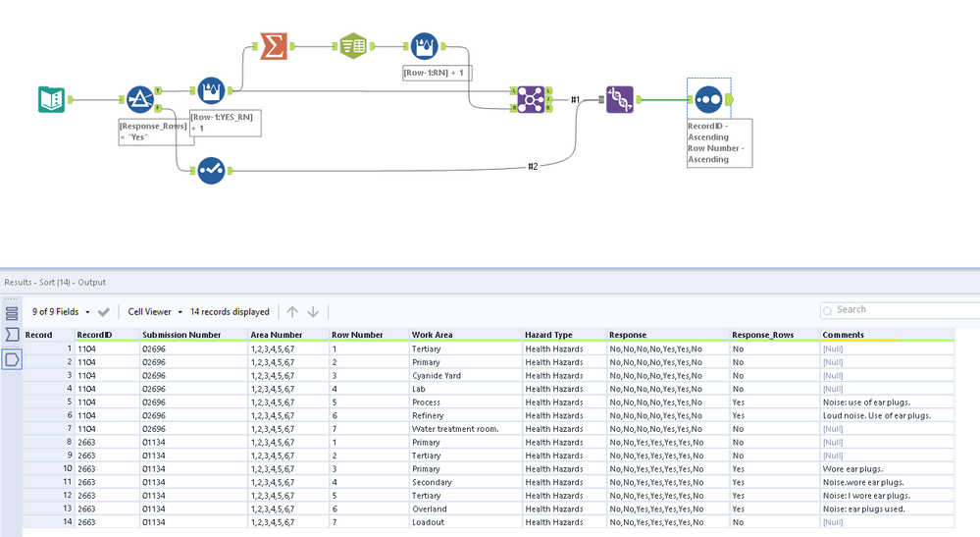Select record row number 1
This screenshot has height=537, width=980.
(x=49, y=349)
